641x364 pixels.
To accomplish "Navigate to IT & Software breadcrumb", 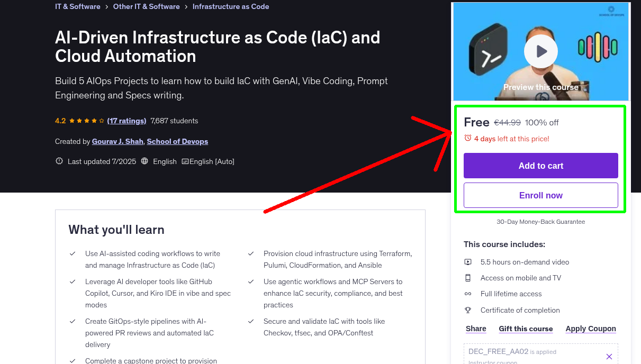I will point(77,6).
